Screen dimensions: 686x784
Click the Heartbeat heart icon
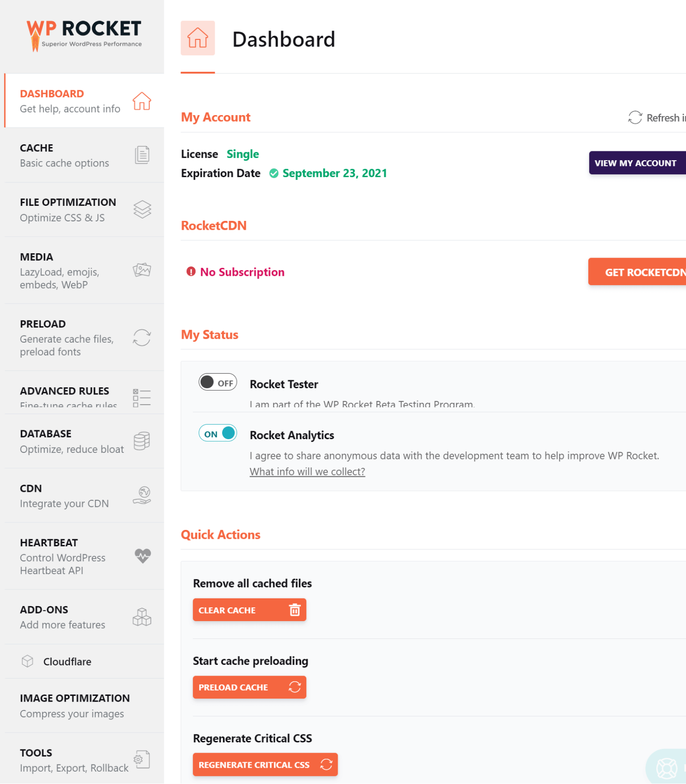click(143, 556)
